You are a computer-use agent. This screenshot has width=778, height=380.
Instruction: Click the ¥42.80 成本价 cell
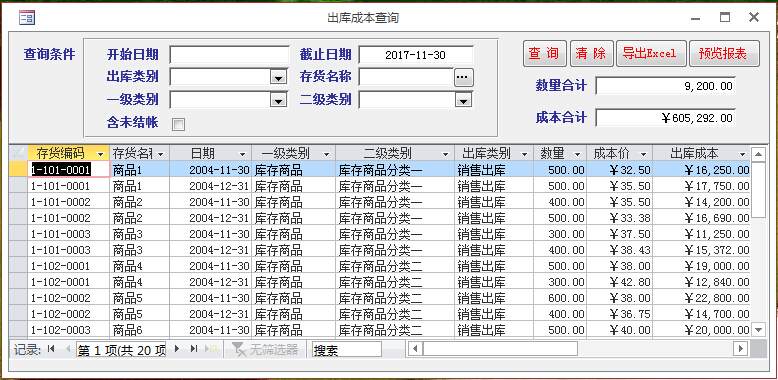click(x=619, y=282)
